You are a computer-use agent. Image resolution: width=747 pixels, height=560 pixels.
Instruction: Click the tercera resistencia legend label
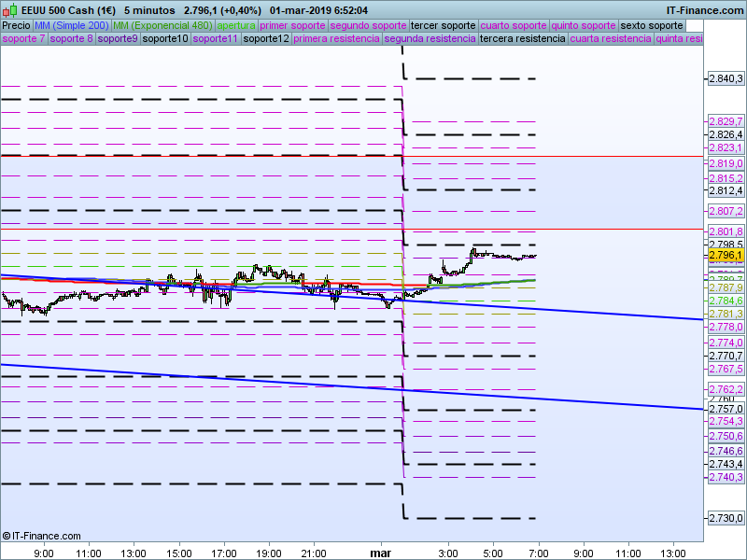click(x=521, y=39)
